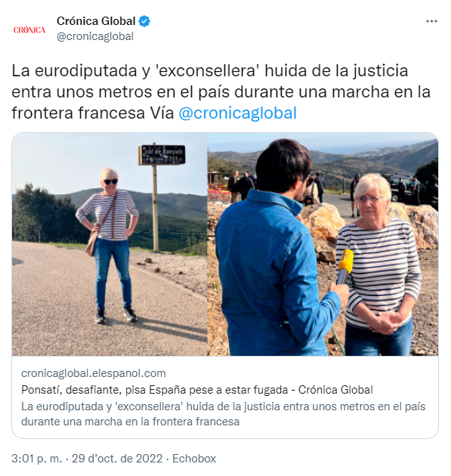
Task: Click the Echobox source label
Action: [194, 459]
